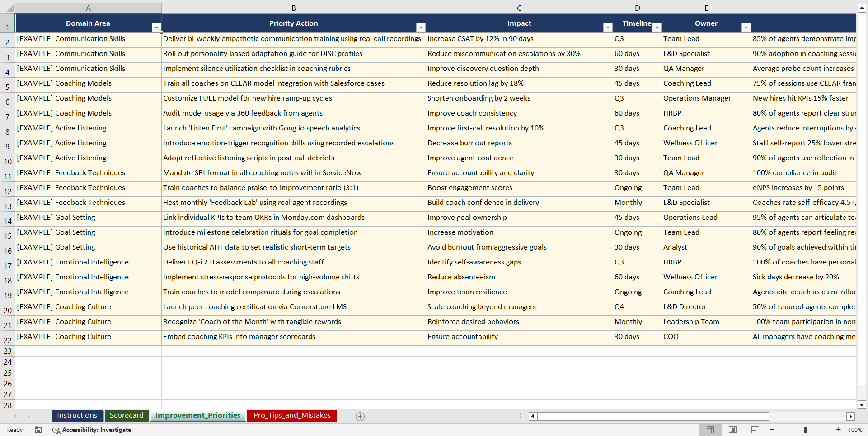Click the Ready status indicator
The height and width of the screenshot is (436, 868).
(x=14, y=430)
